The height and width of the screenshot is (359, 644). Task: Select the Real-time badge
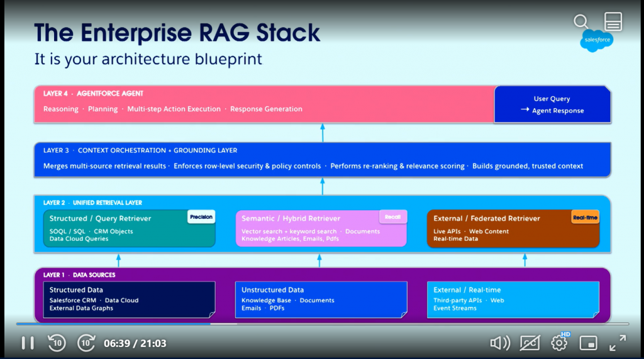585,218
